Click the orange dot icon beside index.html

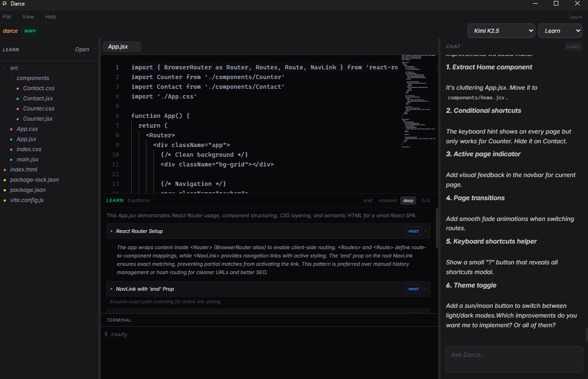pyautogui.click(x=5, y=170)
